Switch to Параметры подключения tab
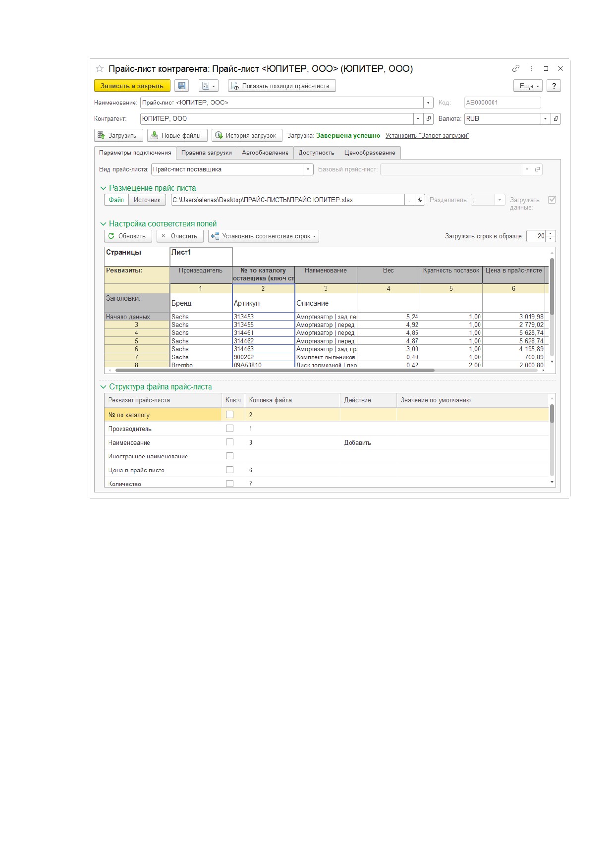The height and width of the screenshot is (868, 614). point(135,153)
